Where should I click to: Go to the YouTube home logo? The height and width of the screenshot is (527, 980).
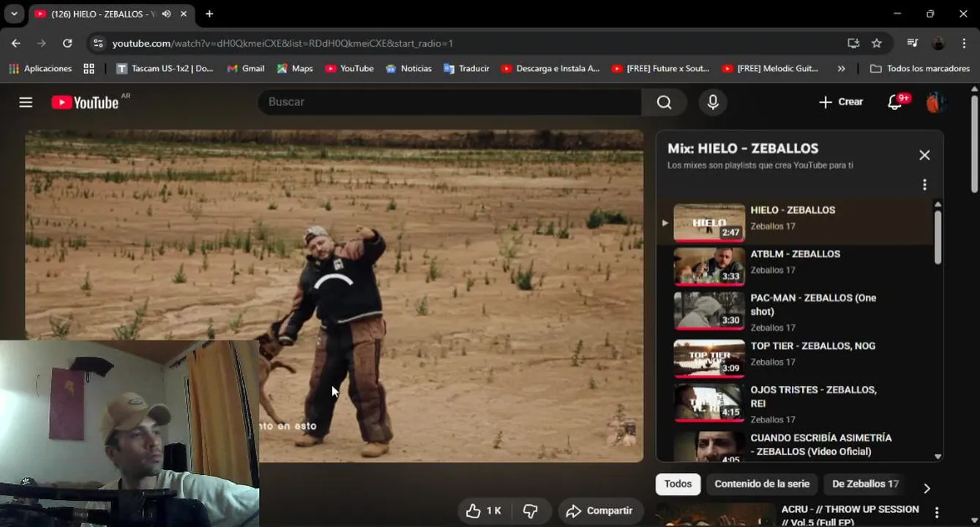(x=86, y=102)
